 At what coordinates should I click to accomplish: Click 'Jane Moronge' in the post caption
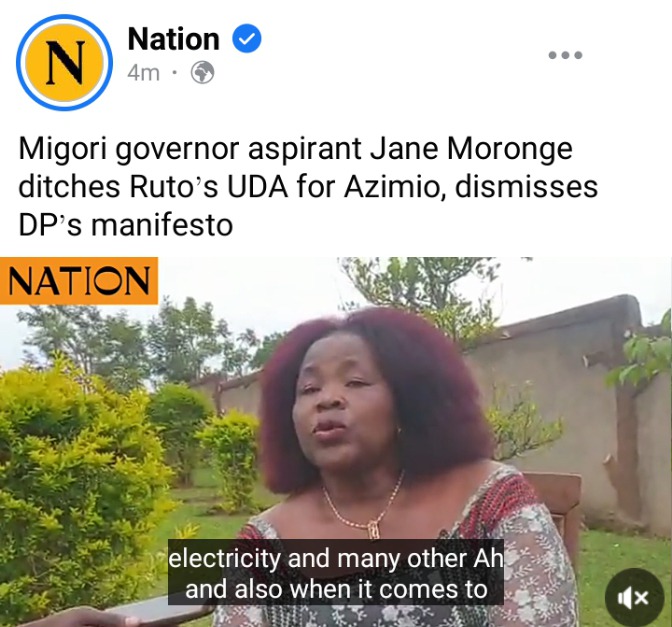[x=471, y=150]
